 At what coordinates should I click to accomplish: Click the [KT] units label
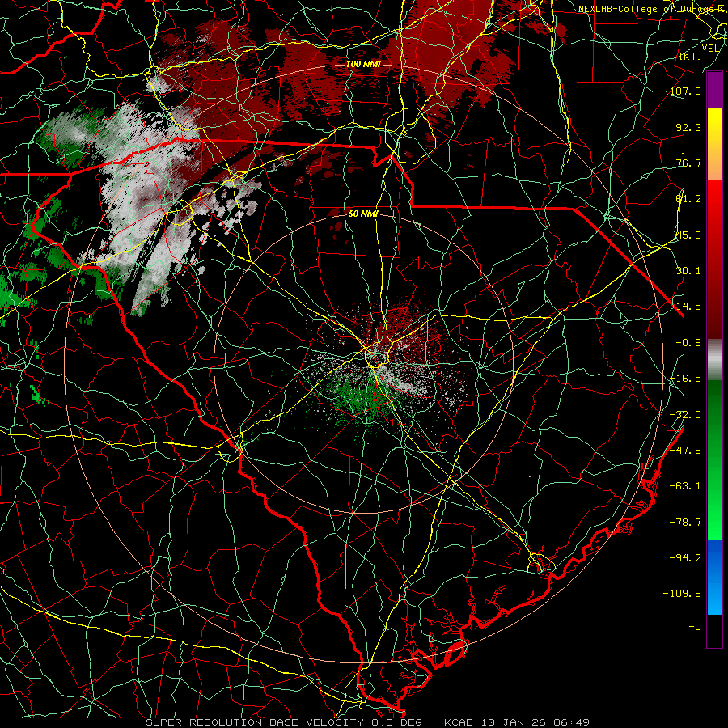coord(691,56)
